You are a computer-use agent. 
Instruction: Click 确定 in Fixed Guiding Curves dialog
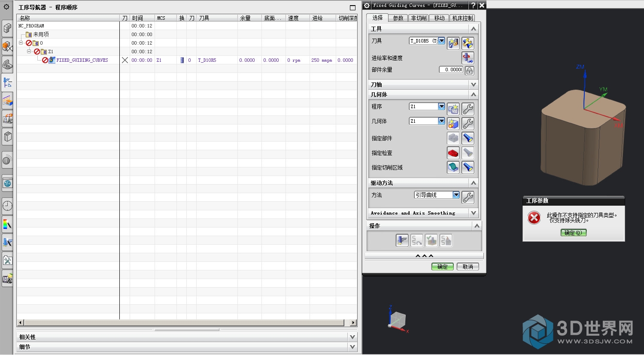442,267
